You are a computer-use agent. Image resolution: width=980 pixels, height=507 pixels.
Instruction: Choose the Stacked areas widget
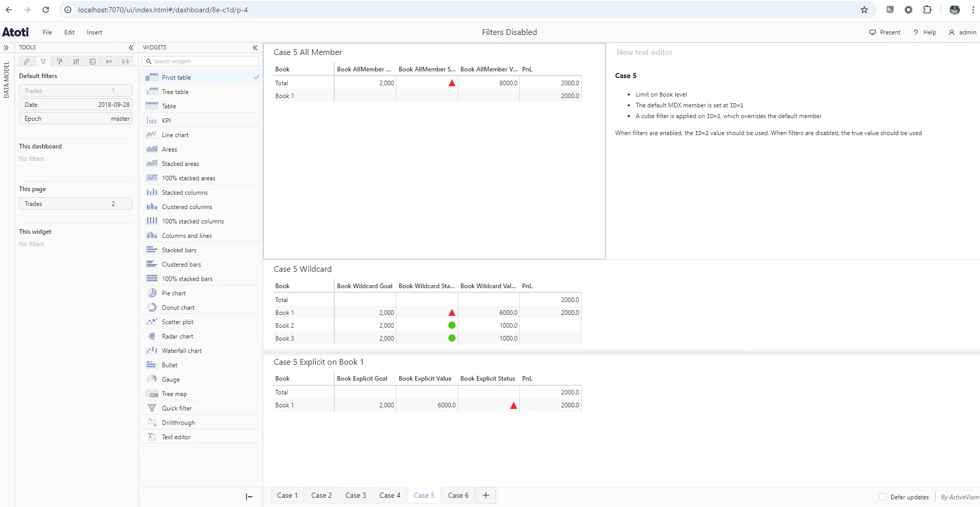tap(201, 163)
